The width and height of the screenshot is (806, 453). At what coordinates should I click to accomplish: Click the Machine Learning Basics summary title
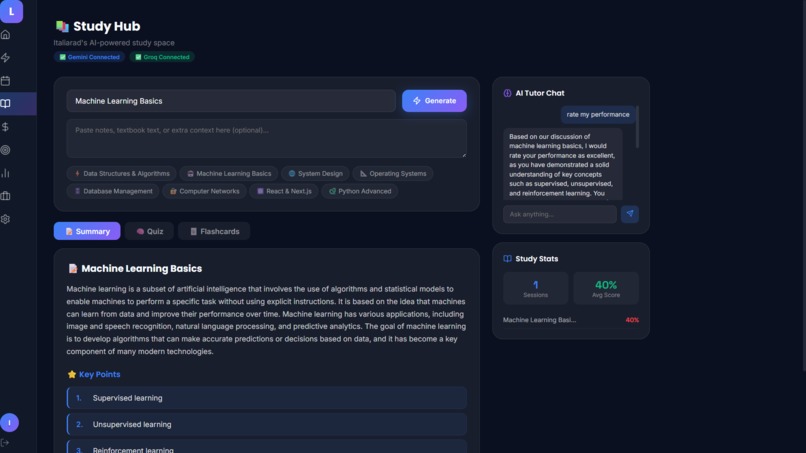(x=141, y=268)
